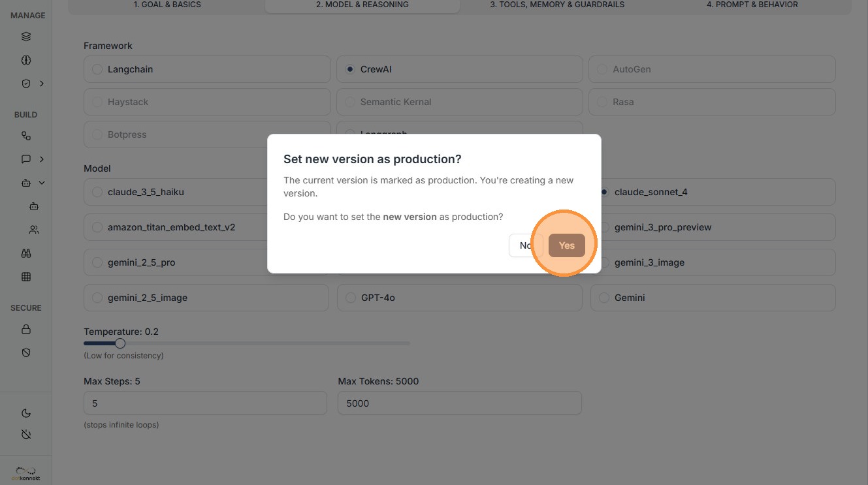Select the Rasa framework option
This screenshot has width=868, height=485.
click(x=712, y=102)
